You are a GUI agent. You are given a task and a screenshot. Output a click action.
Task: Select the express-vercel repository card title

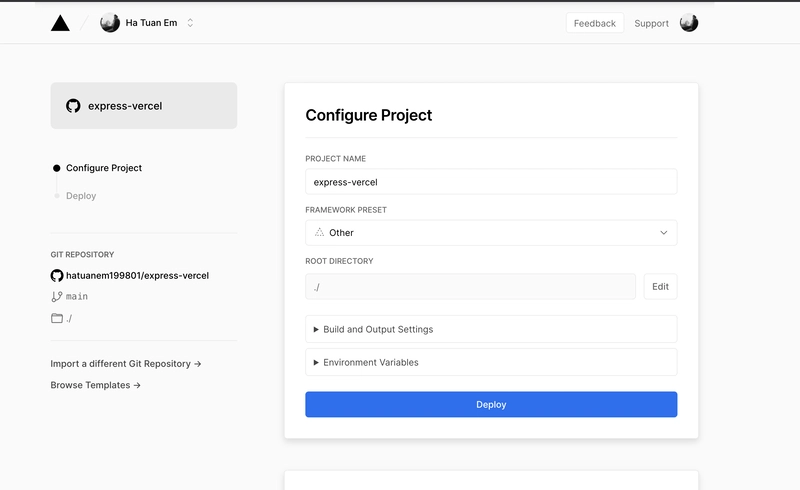[x=125, y=106]
